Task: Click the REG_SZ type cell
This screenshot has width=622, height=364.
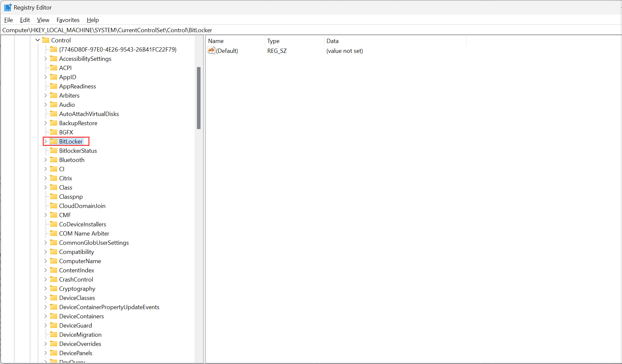Action: coord(277,51)
